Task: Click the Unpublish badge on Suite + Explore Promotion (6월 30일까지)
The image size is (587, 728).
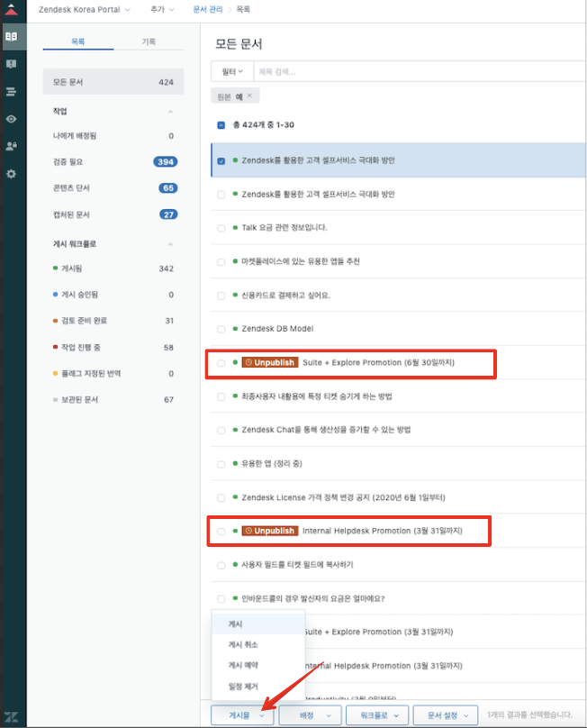Action: [270, 362]
